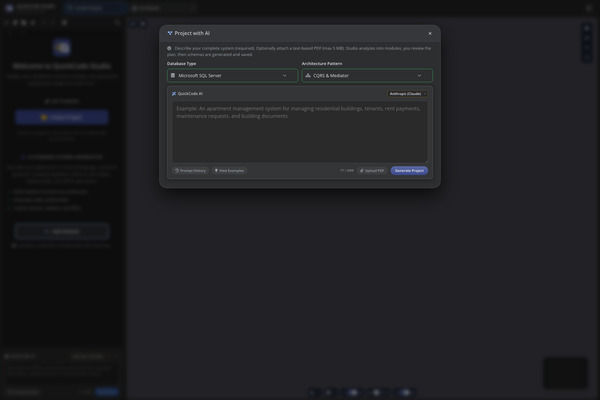Open View Examples

(x=229, y=171)
